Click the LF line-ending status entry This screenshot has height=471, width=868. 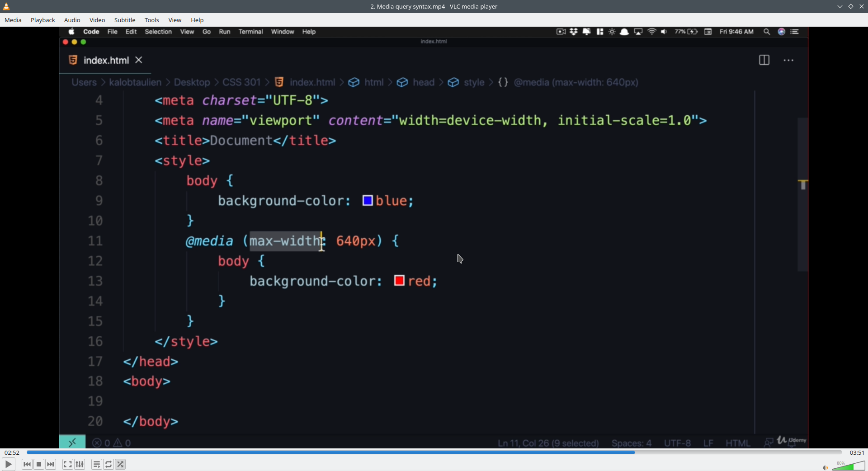pyautogui.click(x=708, y=443)
